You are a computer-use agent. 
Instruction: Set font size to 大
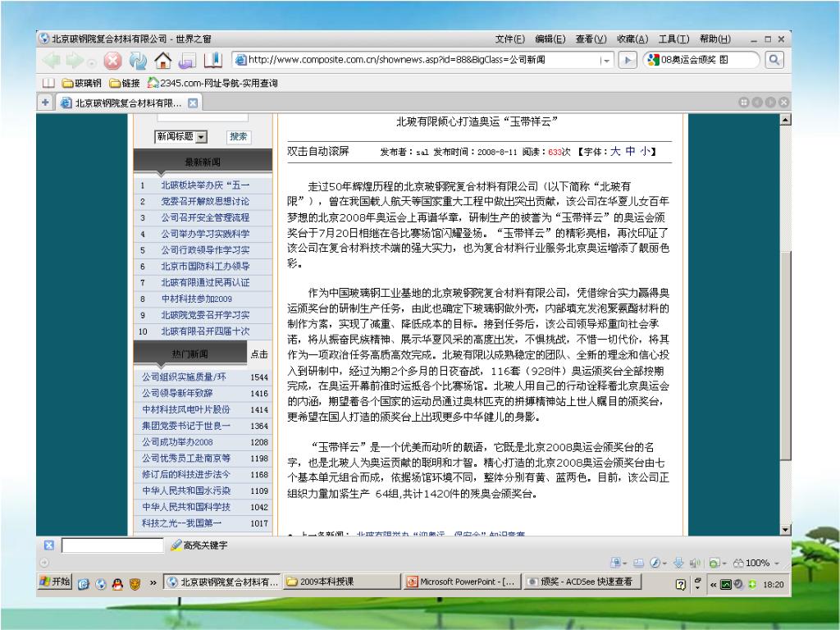pyautogui.click(x=615, y=152)
